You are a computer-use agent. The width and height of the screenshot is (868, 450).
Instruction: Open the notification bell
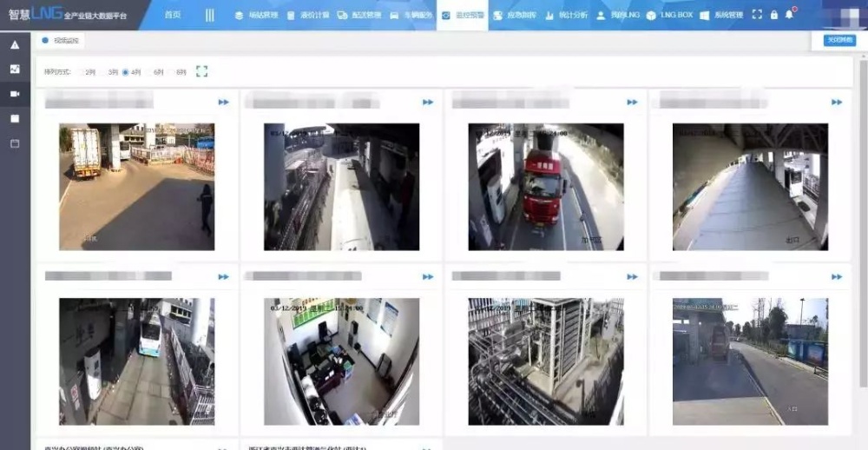pos(789,15)
